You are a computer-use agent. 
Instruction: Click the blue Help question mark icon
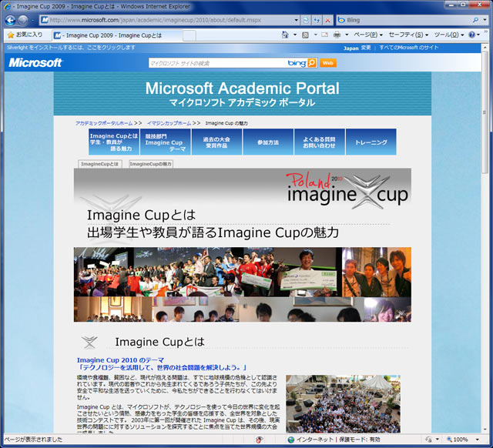coord(472,35)
